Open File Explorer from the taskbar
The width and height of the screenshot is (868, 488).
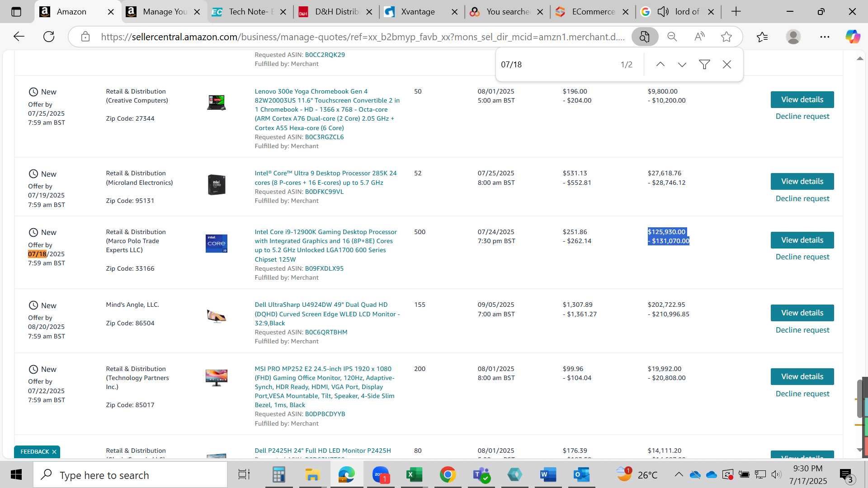(x=312, y=475)
